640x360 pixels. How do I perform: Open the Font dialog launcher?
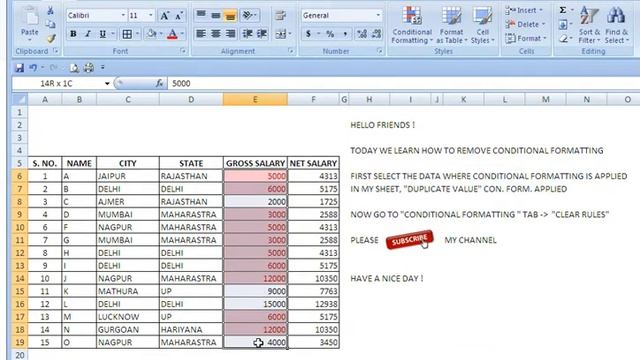tap(183, 51)
